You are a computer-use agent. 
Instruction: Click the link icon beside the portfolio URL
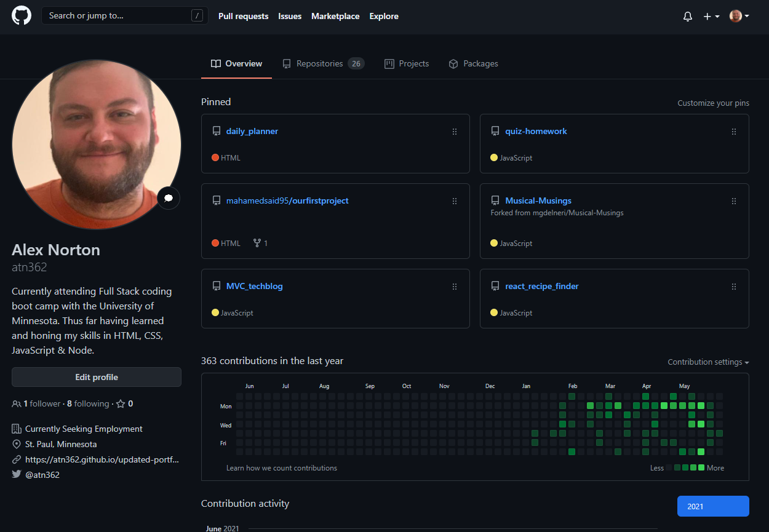coord(17,459)
